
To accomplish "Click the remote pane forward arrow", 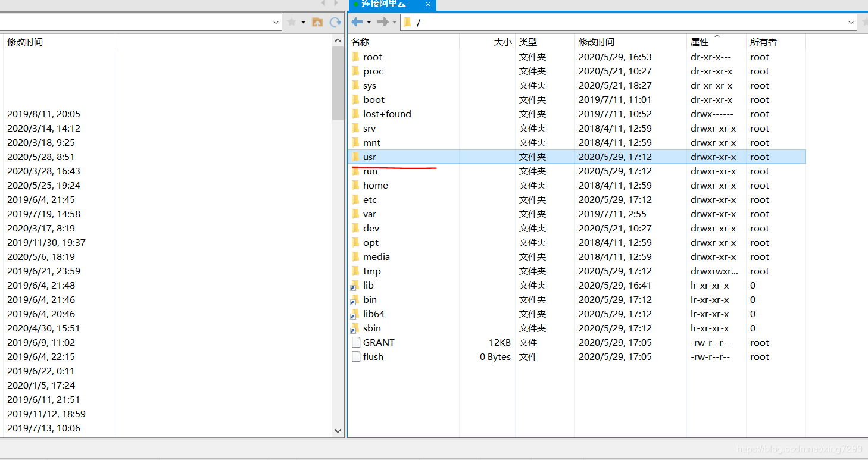I will pyautogui.click(x=383, y=22).
